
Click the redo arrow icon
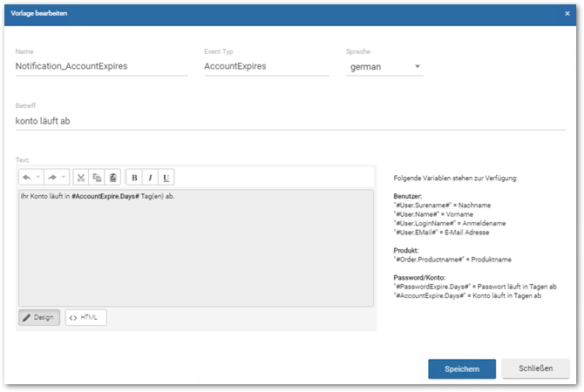click(x=52, y=177)
